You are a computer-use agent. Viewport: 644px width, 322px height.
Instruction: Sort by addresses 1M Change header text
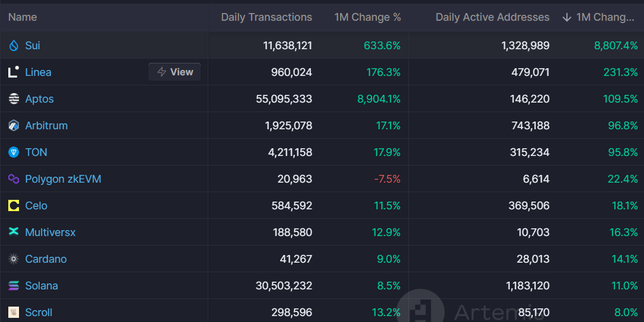tap(605, 17)
